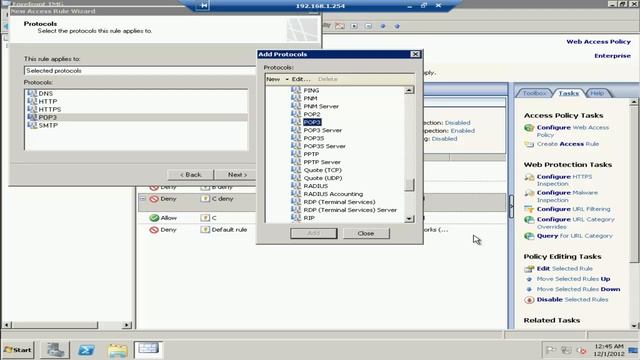This screenshot has width=640, height=360.
Task: Select RDP (Terminal Services) Server entry
Action: [350, 210]
